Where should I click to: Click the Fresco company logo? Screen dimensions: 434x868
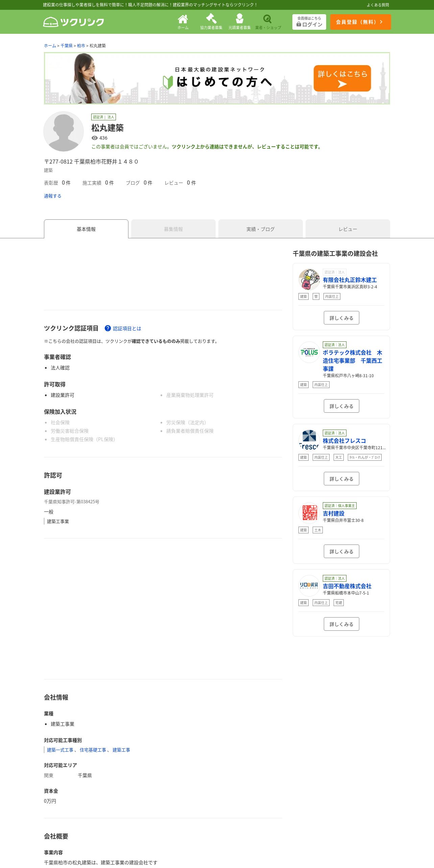coord(309,440)
